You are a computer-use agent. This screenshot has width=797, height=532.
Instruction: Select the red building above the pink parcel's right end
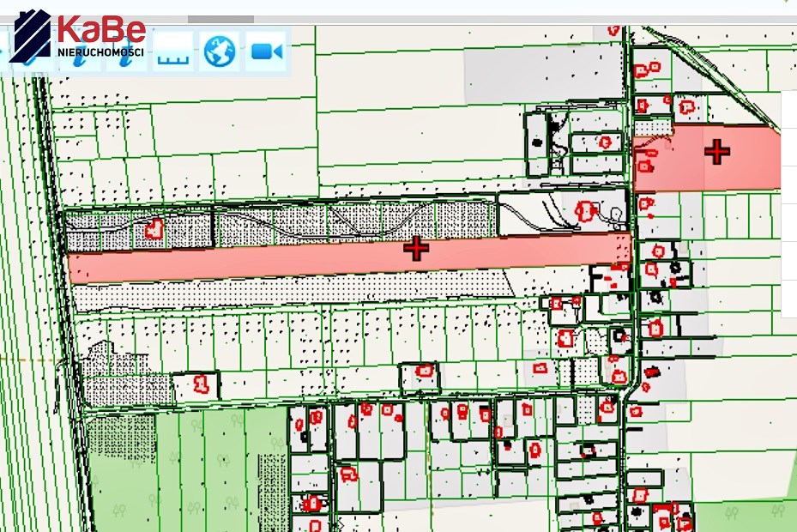[x=587, y=209]
